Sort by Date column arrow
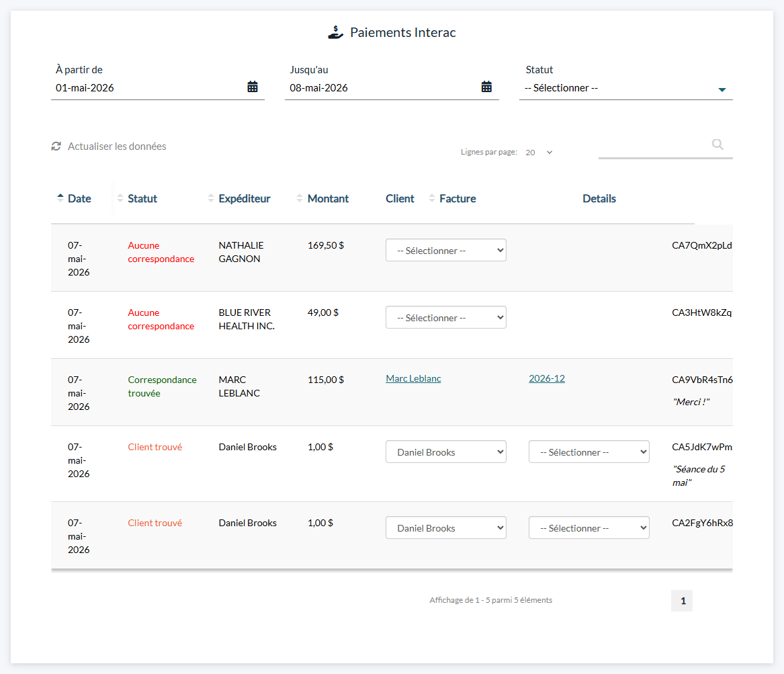Viewport: 784px width, 674px height. tap(60, 198)
